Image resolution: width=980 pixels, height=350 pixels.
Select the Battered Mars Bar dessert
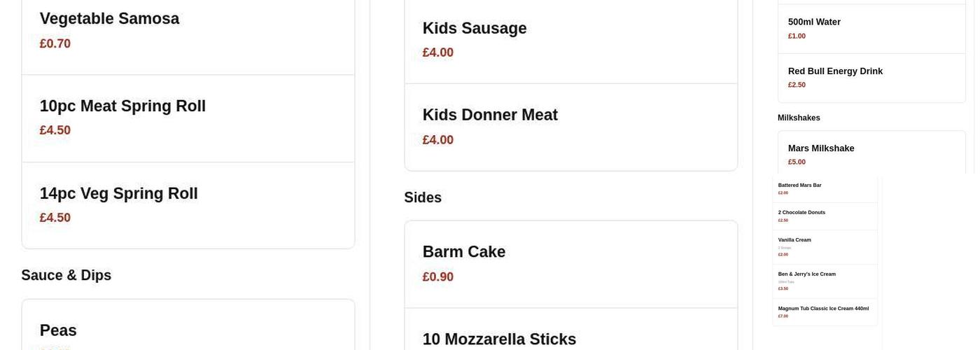[x=825, y=189]
